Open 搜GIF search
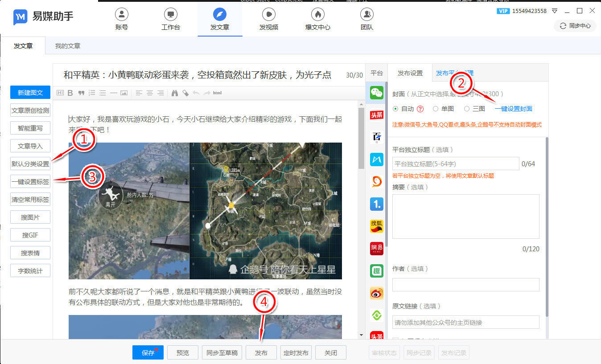The height and width of the screenshot is (364, 601). [x=30, y=235]
